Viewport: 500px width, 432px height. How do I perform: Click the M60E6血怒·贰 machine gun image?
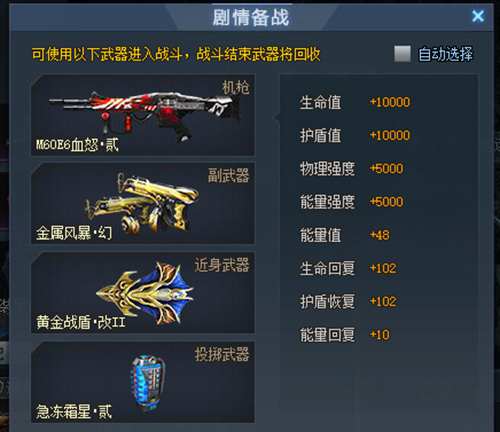coord(144,115)
